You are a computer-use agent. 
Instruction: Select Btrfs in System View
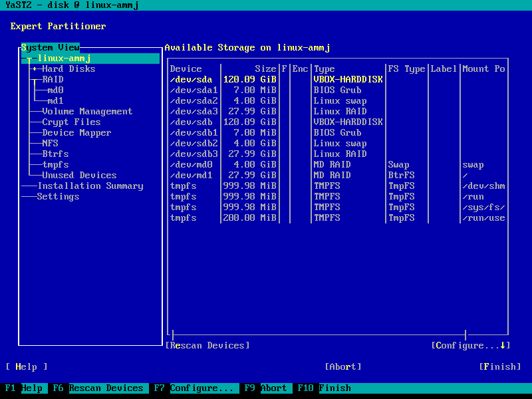(55, 154)
